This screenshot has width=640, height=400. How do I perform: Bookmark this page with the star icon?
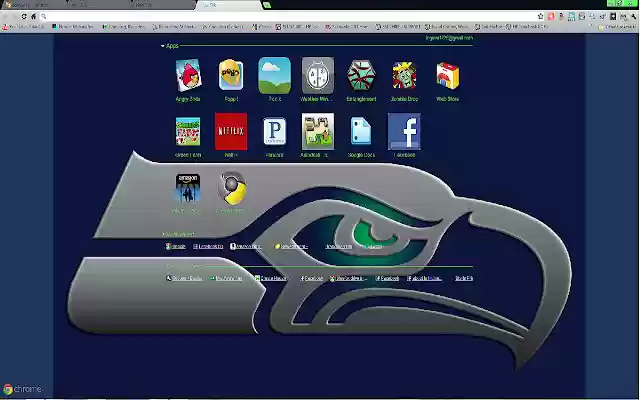point(540,16)
